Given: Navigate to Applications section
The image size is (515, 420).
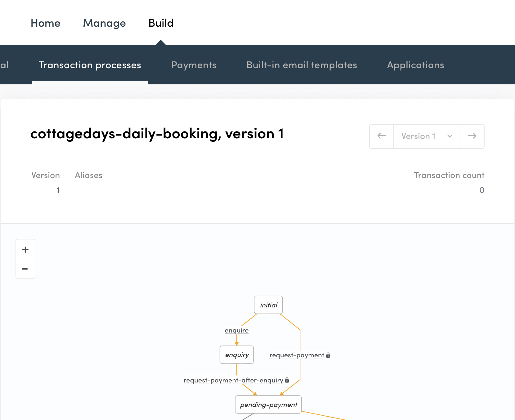Looking at the screenshot, I should (x=415, y=65).
